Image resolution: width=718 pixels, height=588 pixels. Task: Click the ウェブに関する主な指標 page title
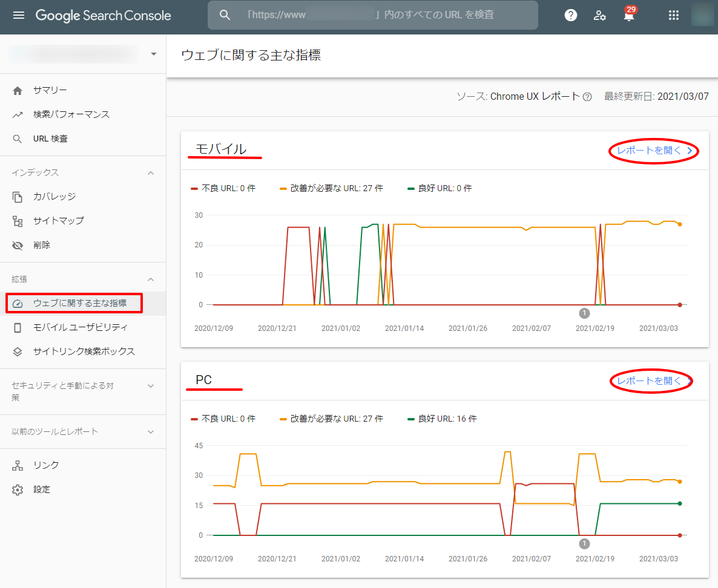[x=251, y=56]
